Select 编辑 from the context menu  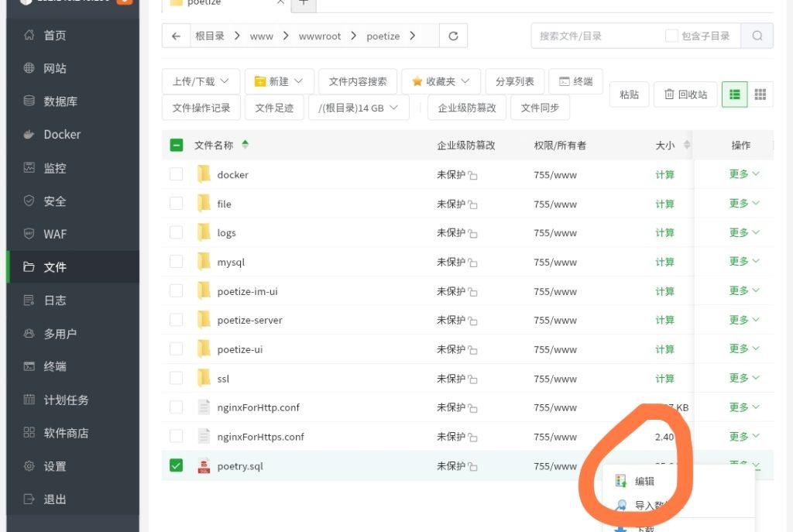[644, 480]
